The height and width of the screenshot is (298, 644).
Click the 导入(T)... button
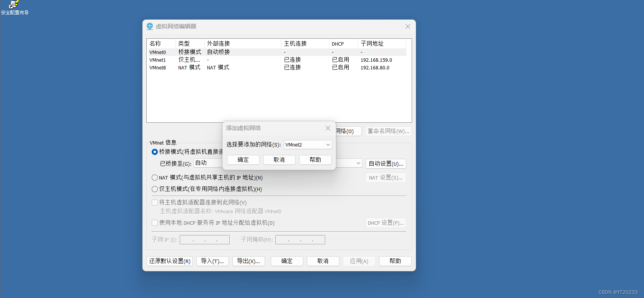(x=212, y=261)
